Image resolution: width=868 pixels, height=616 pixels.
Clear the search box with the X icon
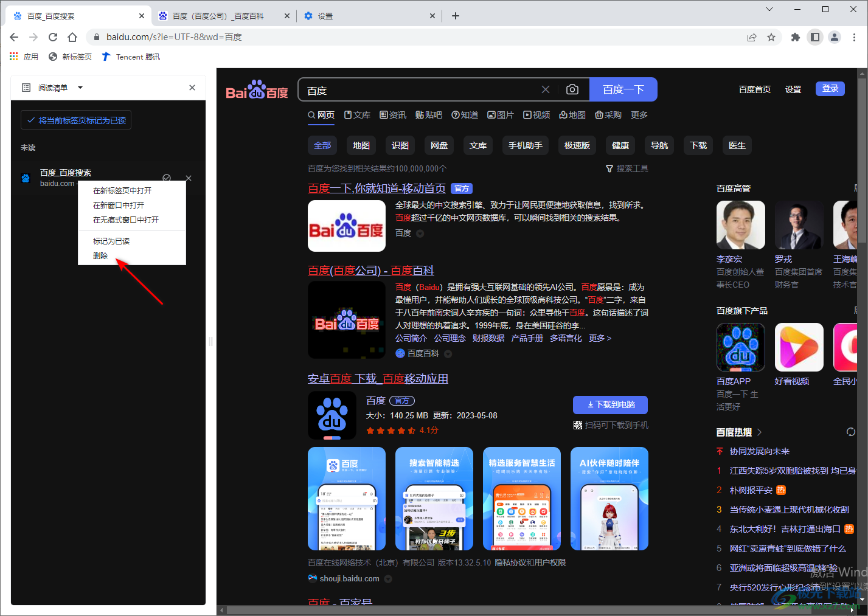point(546,89)
